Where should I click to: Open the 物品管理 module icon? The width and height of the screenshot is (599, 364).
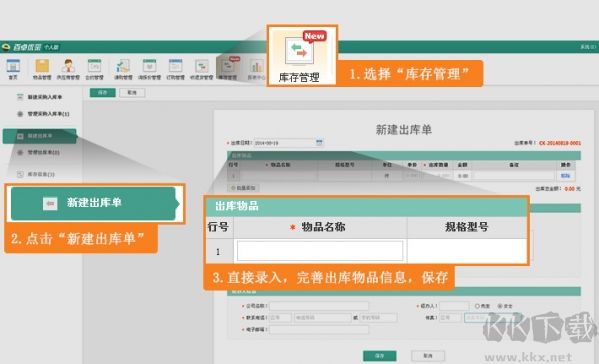click(42, 69)
